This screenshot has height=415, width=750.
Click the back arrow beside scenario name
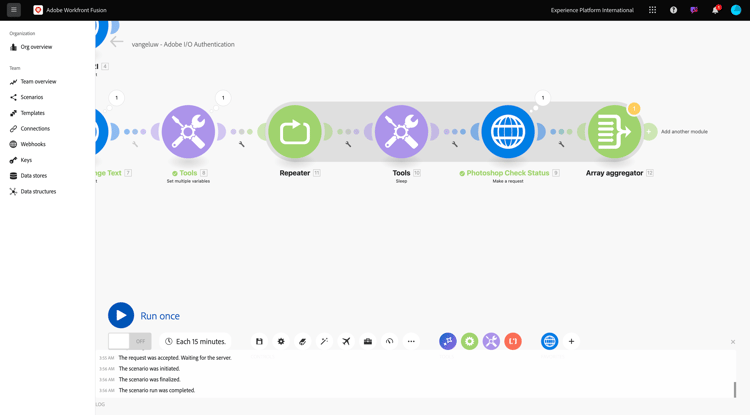click(x=117, y=42)
